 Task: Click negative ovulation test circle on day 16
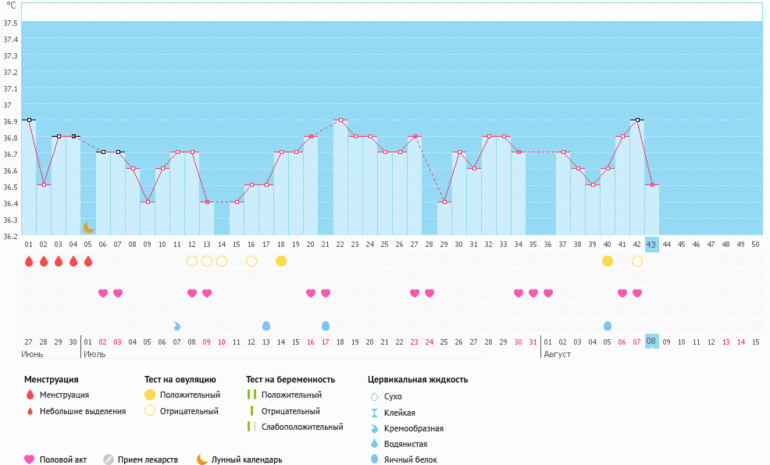[x=252, y=261]
